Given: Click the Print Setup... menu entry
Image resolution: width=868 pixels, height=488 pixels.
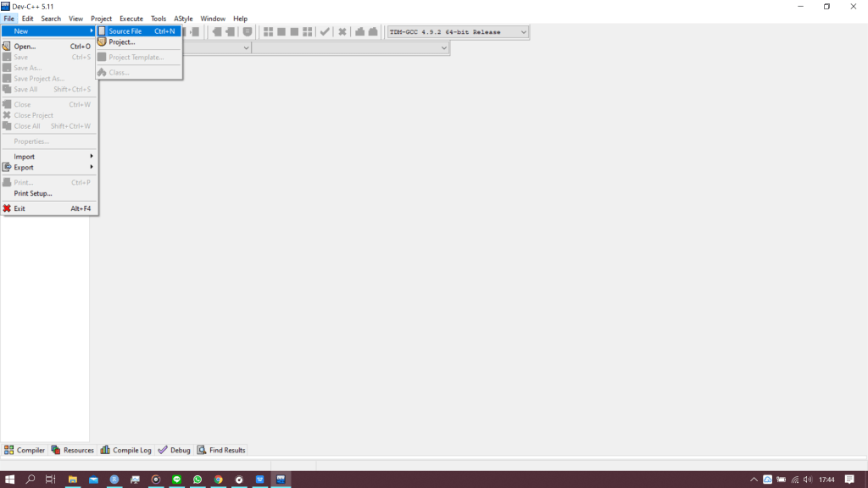Looking at the screenshot, I should tap(33, 193).
